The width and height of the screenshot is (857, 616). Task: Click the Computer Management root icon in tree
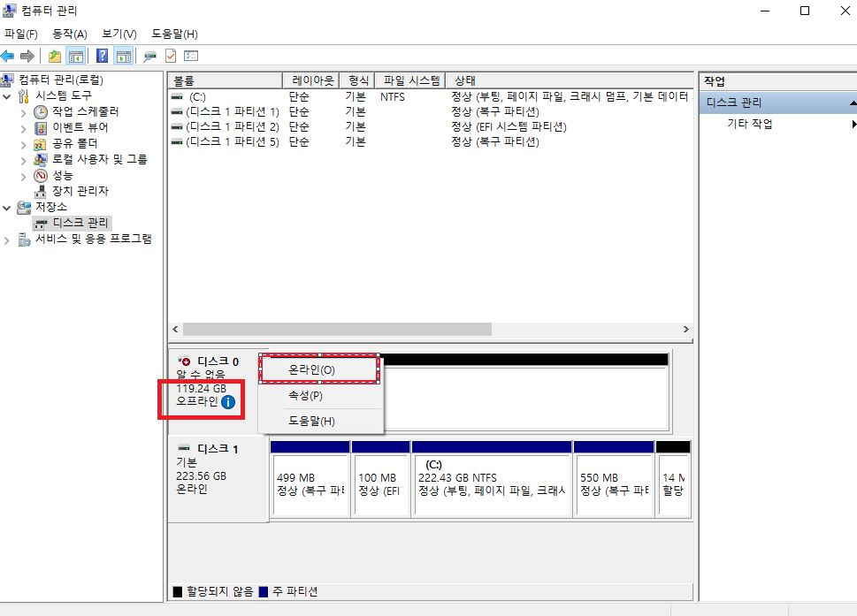(6, 80)
